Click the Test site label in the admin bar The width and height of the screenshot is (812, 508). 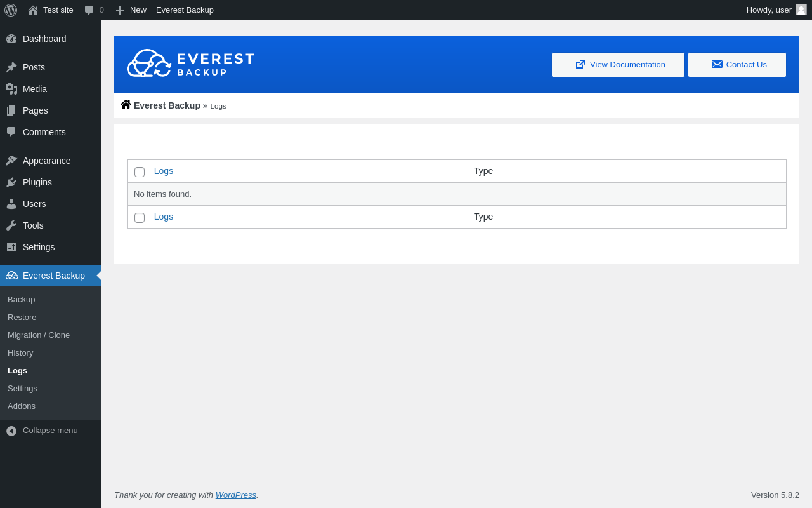pos(58,10)
